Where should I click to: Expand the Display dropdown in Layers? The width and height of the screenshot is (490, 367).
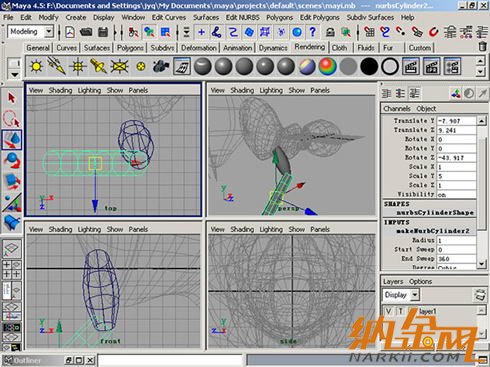click(x=415, y=295)
